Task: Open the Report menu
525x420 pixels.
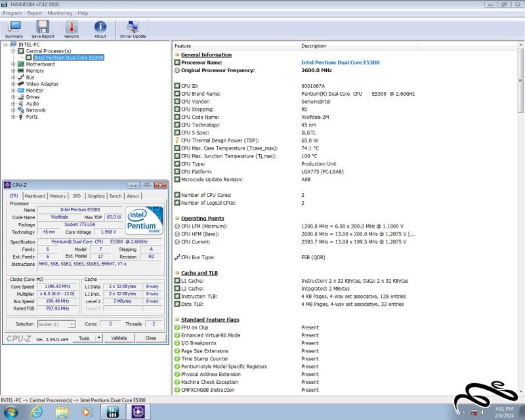Action: point(35,13)
